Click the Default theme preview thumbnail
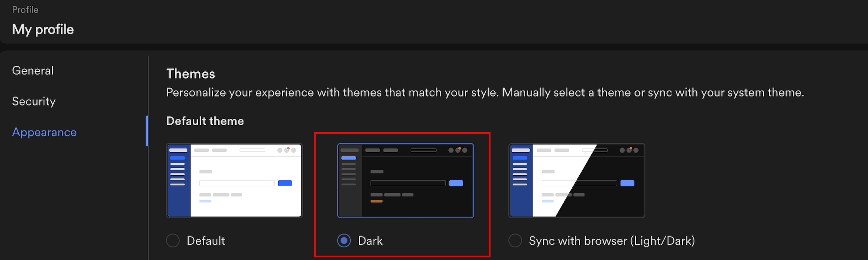Screen dimensions: 868x260 (234, 180)
